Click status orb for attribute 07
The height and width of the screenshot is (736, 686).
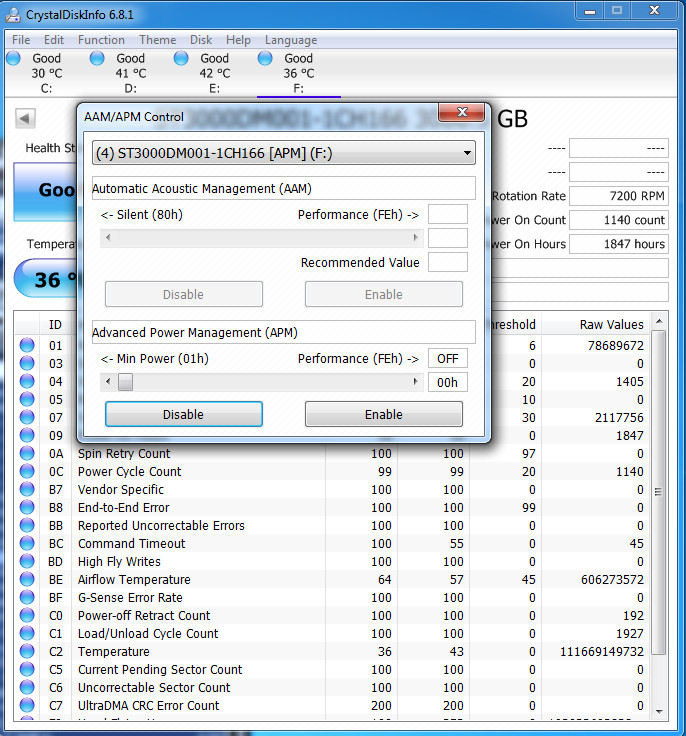click(x=27, y=417)
